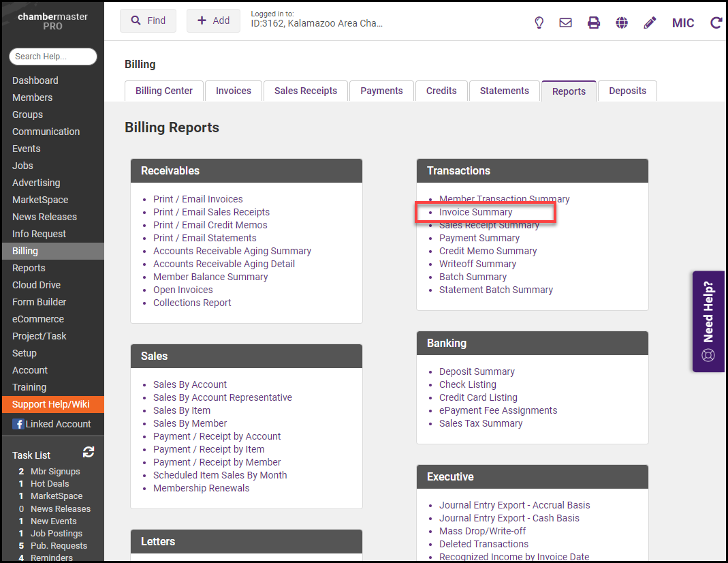Open the Invoice Summary report
Image resolution: width=728 pixels, height=563 pixels.
475,212
